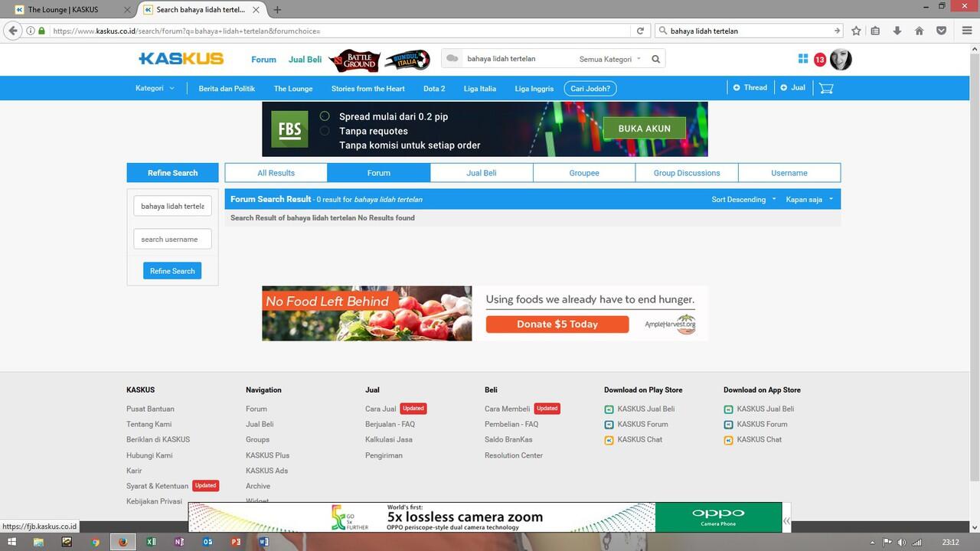Go to the Firefox home page icon
The height and width of the screenshot is (551, 980).
point(920,31)
